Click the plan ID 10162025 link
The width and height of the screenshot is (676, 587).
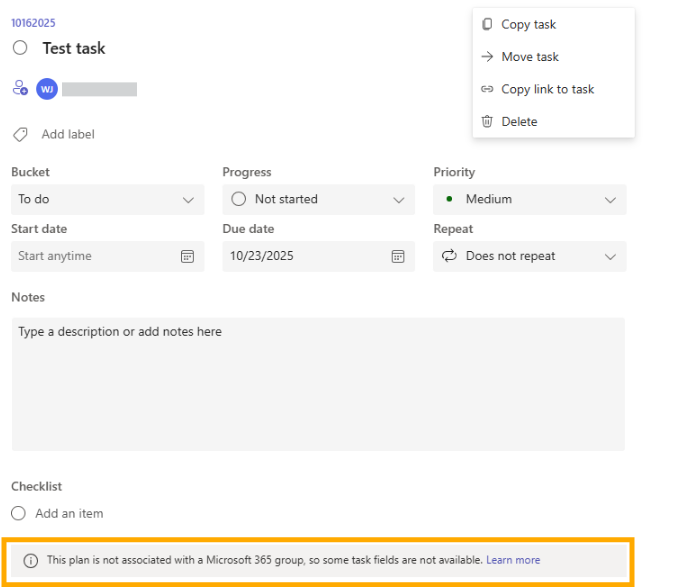pos(32,21)
